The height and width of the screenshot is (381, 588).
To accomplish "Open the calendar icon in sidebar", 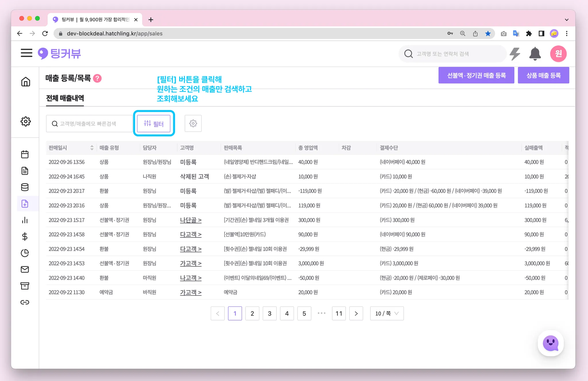I will pos(25,154).
